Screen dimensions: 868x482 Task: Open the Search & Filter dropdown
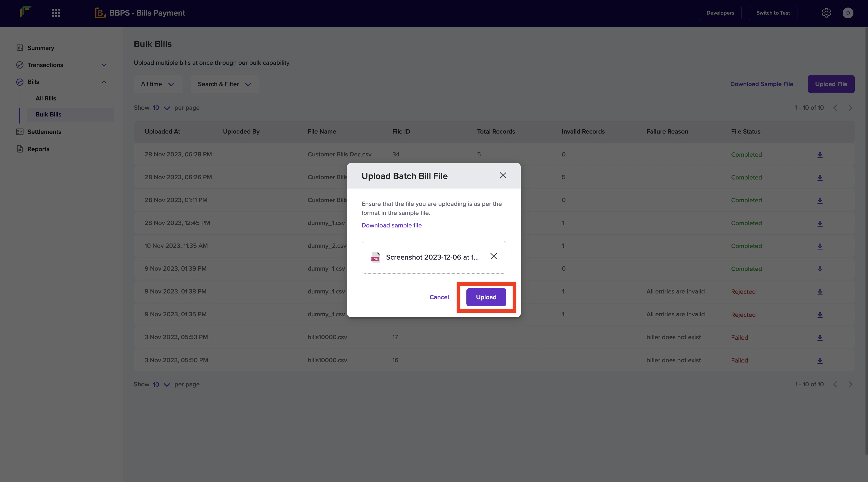(225, 84)
